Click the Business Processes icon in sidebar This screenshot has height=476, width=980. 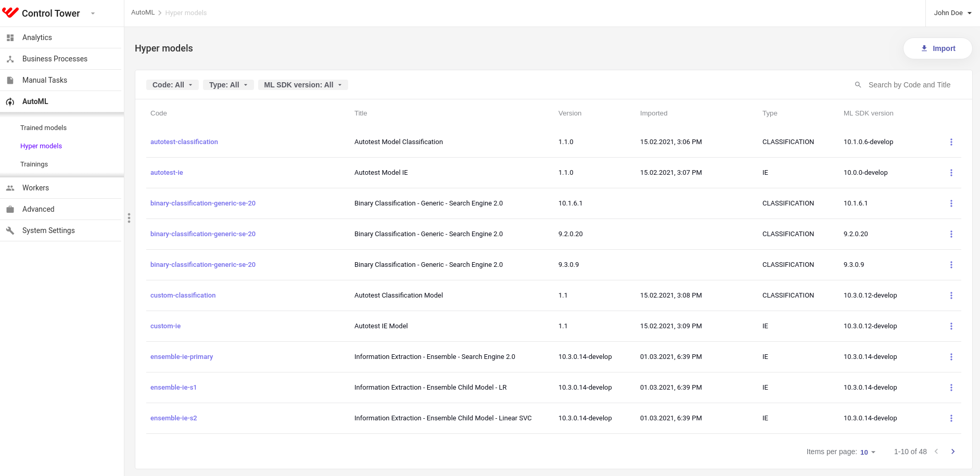(10, 59)
